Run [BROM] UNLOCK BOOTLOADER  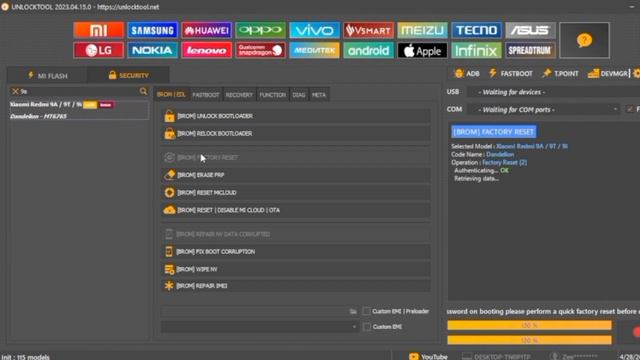tap(296, 116)
